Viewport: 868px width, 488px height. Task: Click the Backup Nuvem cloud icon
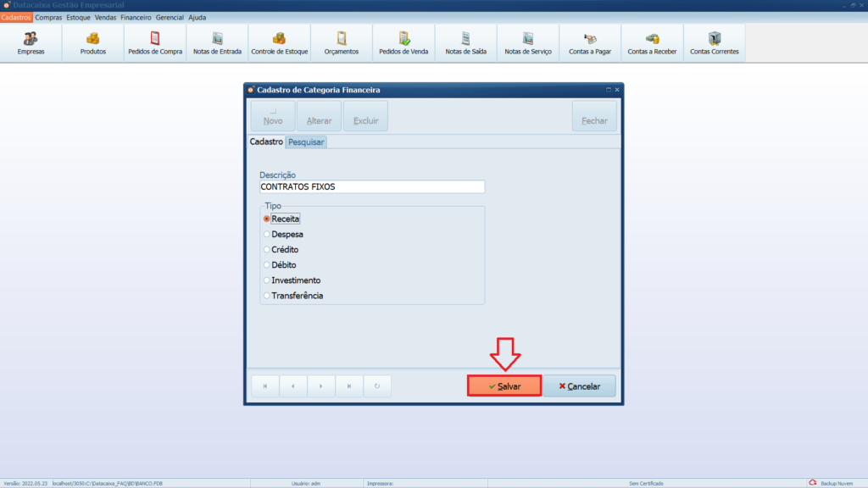coord(813,483)
